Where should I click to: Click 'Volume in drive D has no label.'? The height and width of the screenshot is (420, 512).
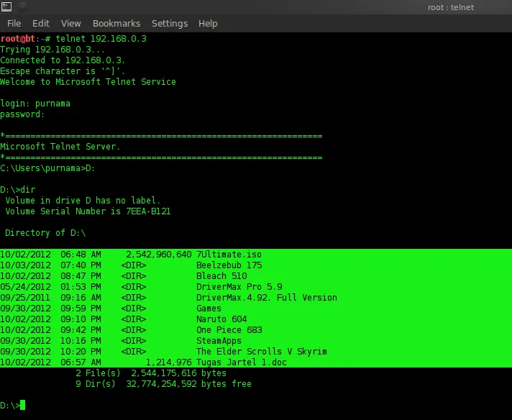click(83, 201)
